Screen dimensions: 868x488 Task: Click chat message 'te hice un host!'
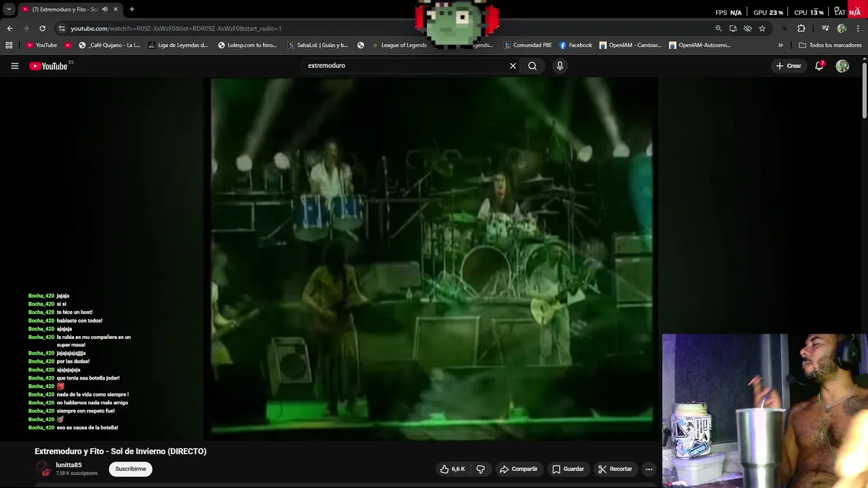[x=75, y=312]
